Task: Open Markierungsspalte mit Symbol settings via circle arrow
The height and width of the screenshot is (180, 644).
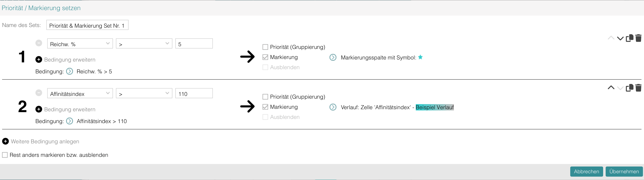Action: [333, 57]
